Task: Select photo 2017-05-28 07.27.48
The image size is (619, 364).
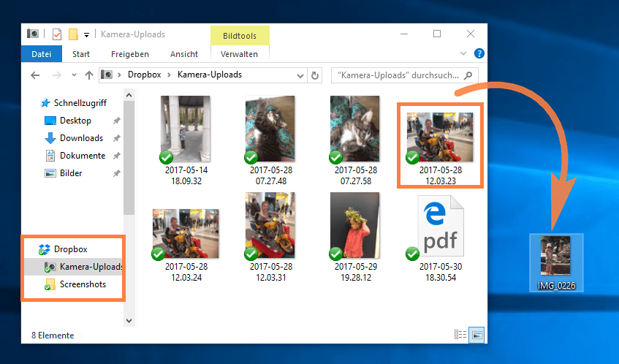Action: [x=271, y=140]
